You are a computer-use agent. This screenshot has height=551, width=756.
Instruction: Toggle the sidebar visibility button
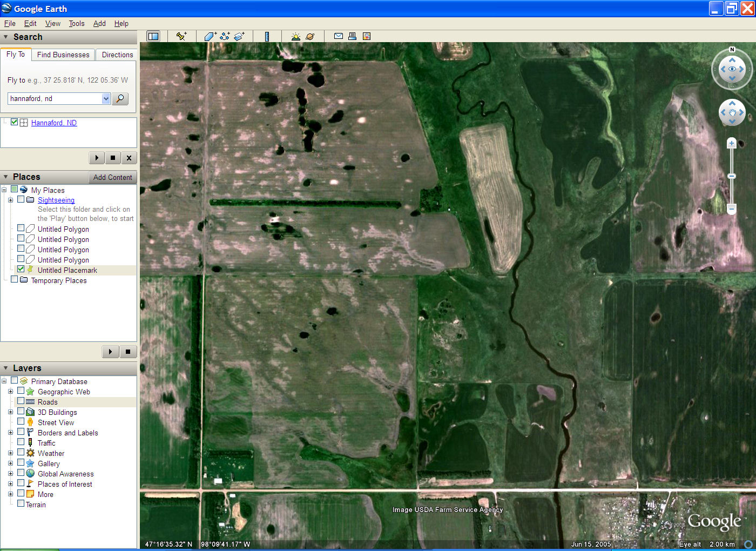click(153, 36)
